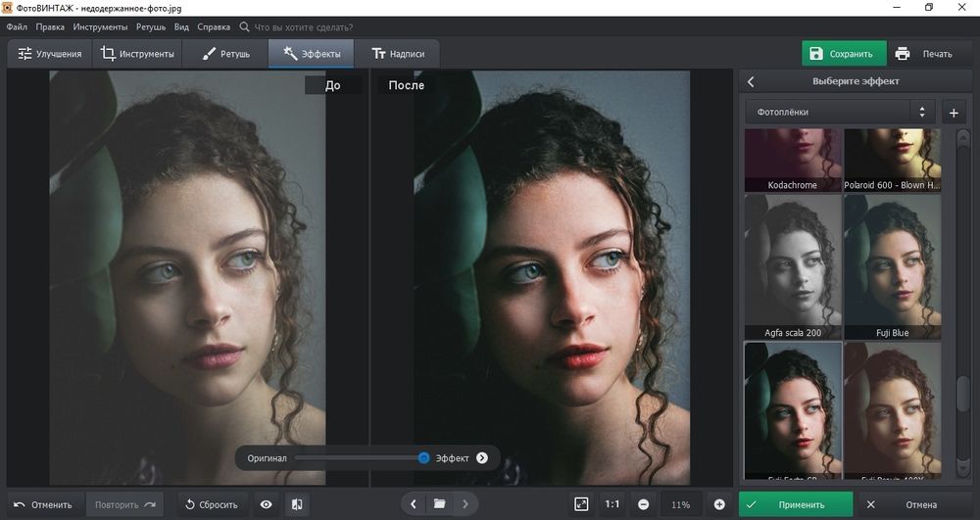Click the effect intensity slider handle

coord(424,457)
